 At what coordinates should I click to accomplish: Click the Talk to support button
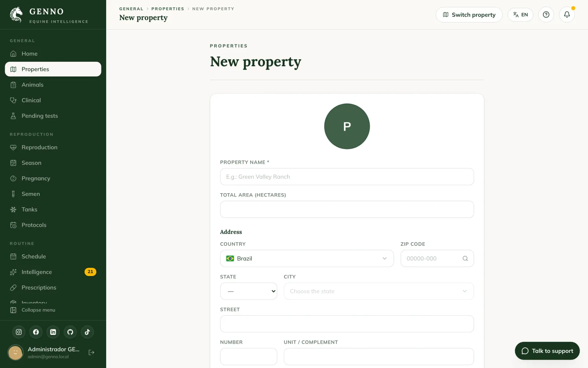coord(547,351)
